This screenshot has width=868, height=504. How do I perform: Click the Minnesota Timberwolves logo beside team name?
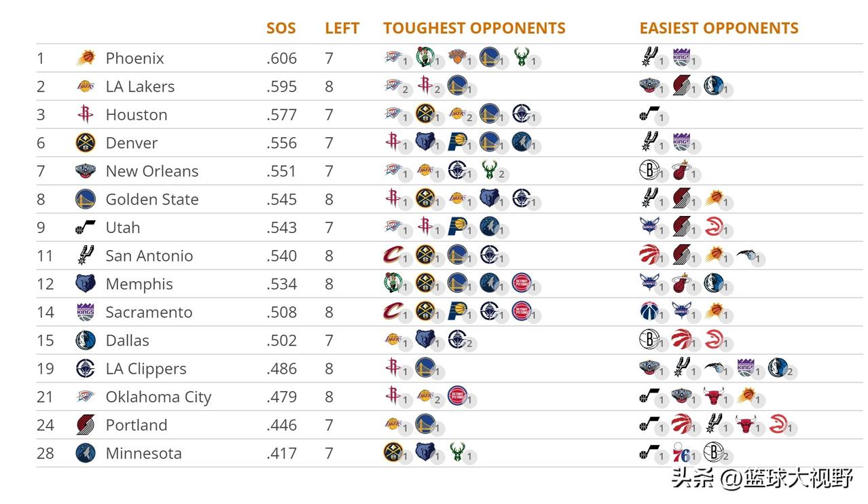[x=86, y=453]
